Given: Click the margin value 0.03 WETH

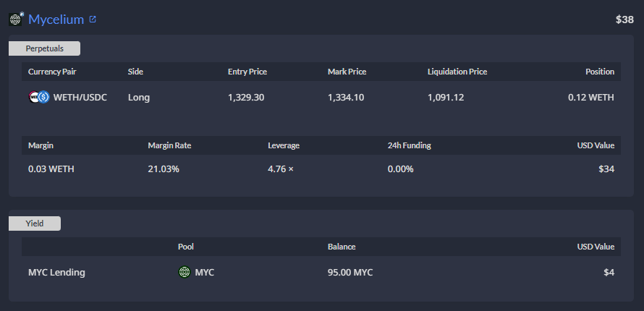Looking at the screenshot, I should point(51,169).
